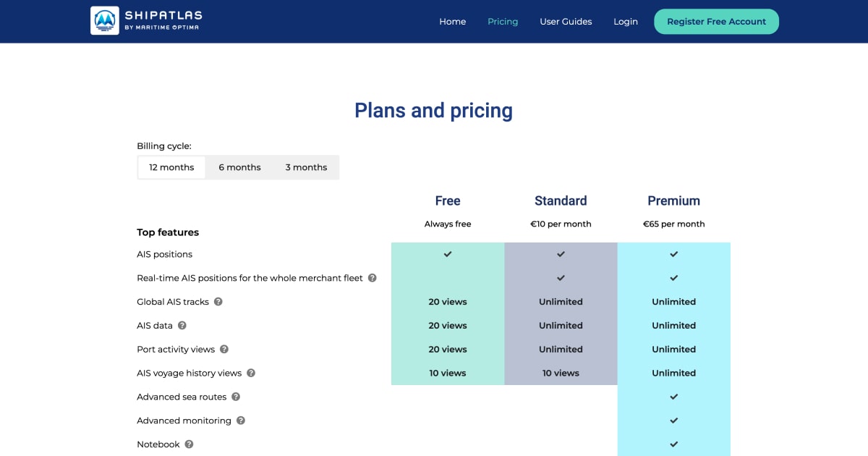Screen dimensions: 868x456
Task: Switch billing cycle to 3 months
Action: 306,167
